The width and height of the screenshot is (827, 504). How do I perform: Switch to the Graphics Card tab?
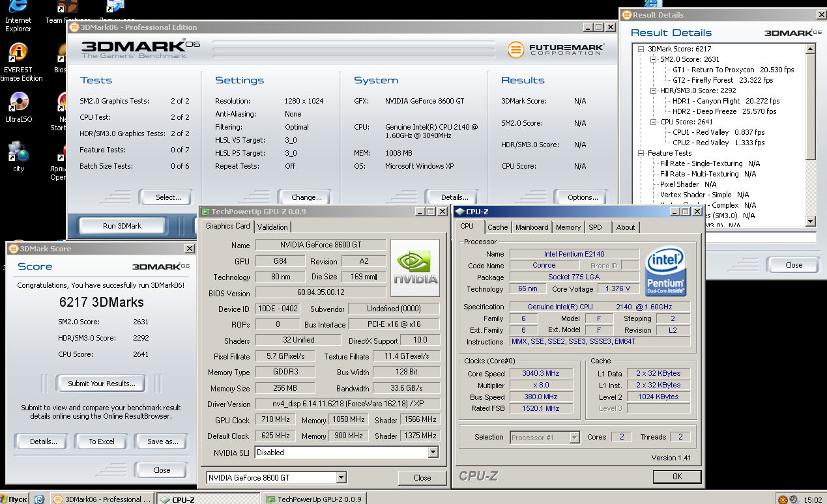tap(228, 226)
